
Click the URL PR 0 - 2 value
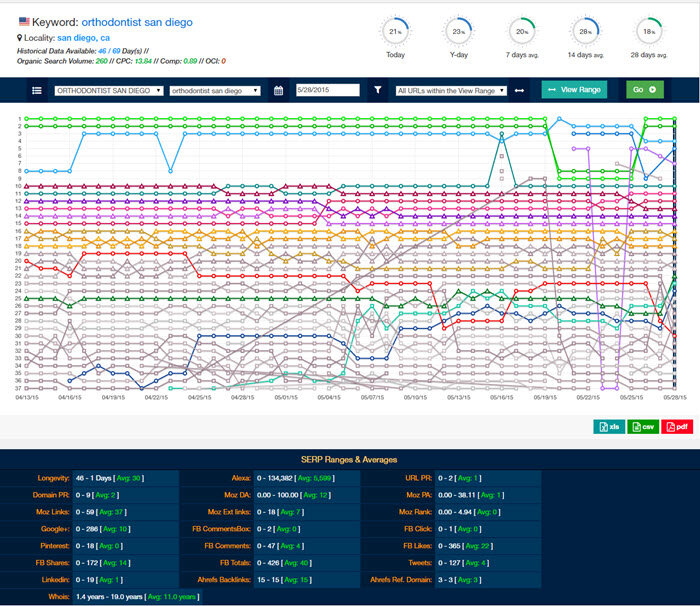point(460,478)
